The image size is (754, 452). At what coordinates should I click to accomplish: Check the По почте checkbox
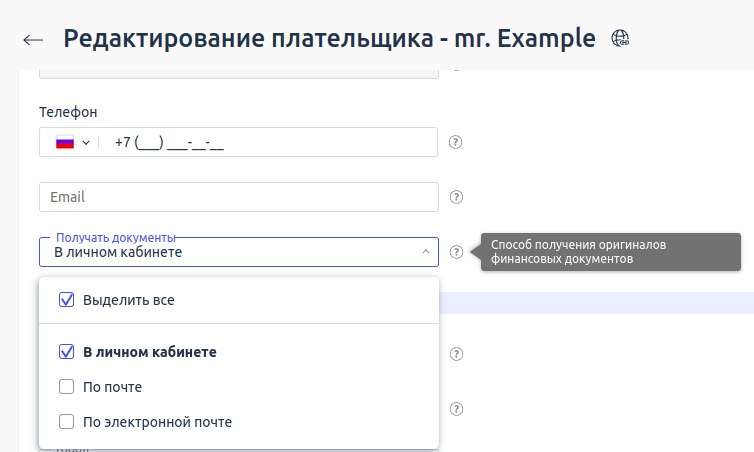pos(66,387)
